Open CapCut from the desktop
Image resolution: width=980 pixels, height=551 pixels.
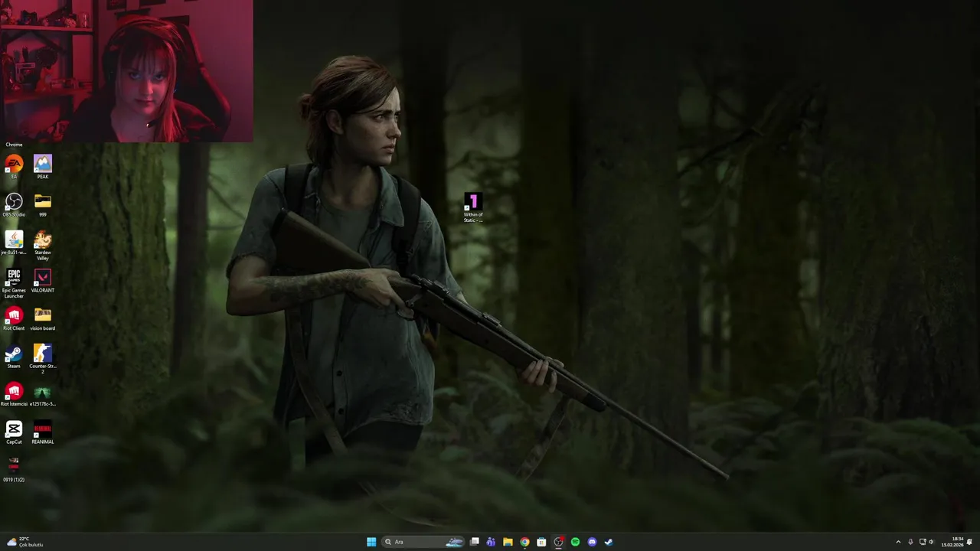(x=14, y=432)
